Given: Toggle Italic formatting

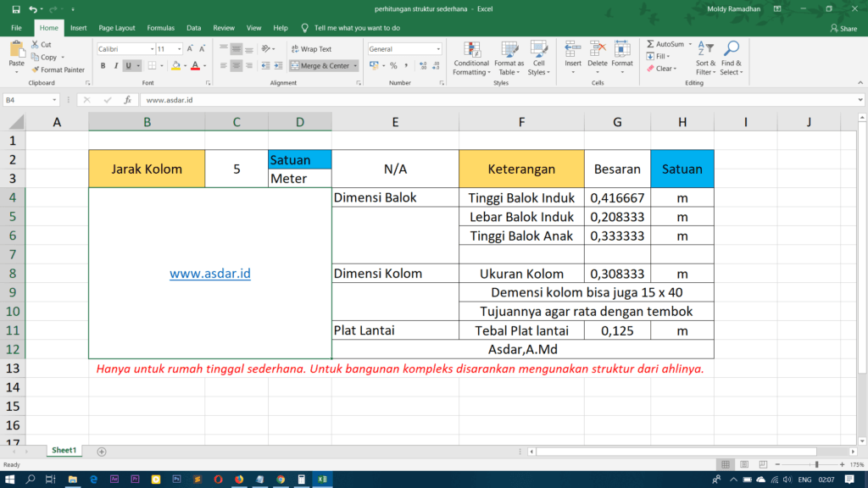Looking at the screenshot, I should point(115,66).
